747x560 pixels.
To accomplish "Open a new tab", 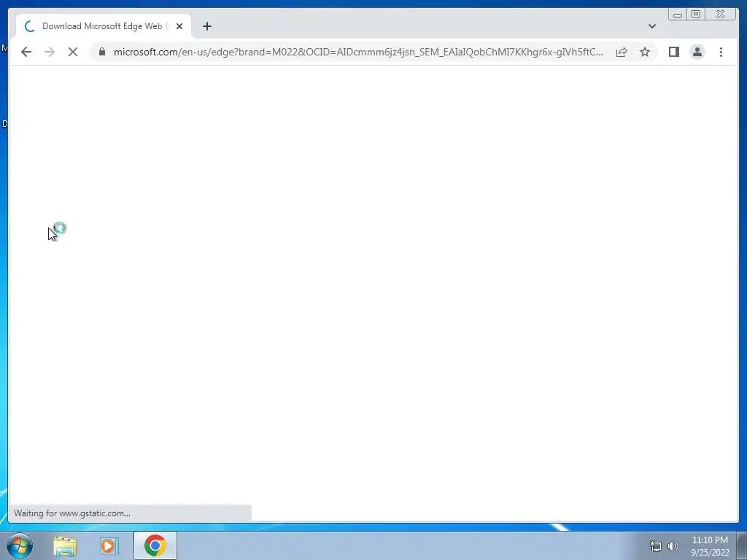I will coord(206,26).
